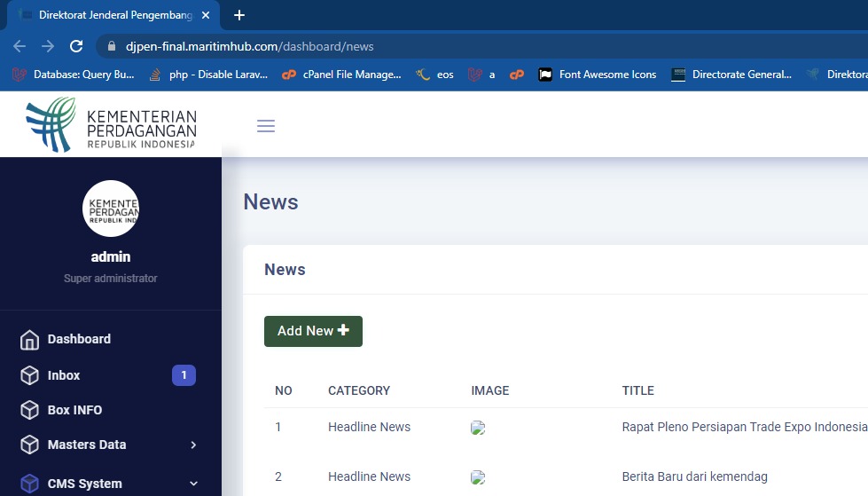Screen dimensions: 868x496
Task: Click the Inbox unread count badge
Action: pyautogui.click(x=184, y=375)
